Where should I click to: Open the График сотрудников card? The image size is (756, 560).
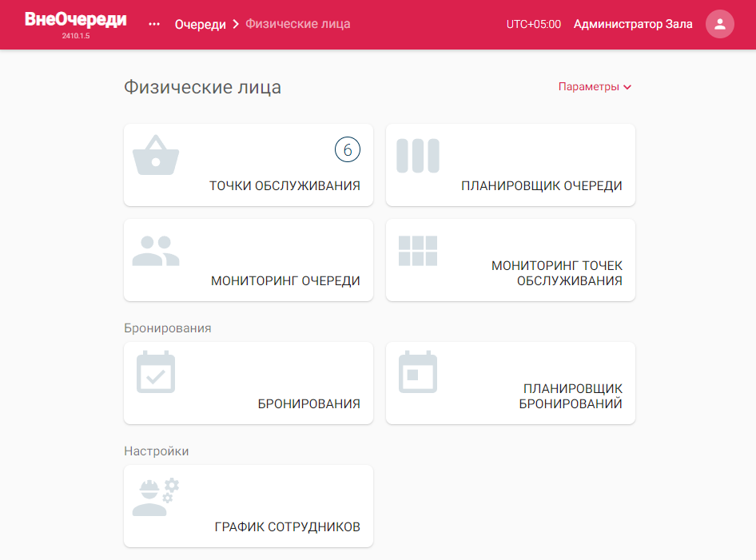[249, 506]
